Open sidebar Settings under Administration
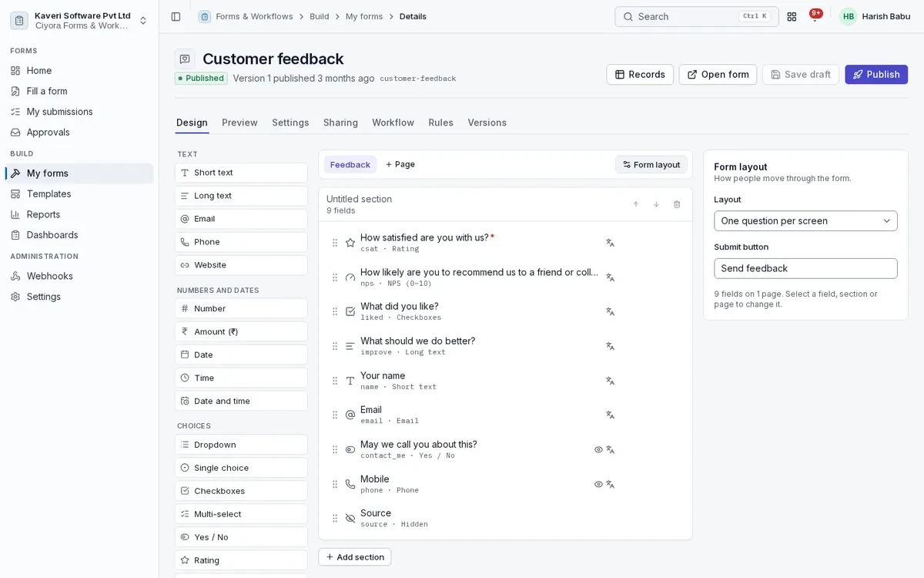 [79, 297]
